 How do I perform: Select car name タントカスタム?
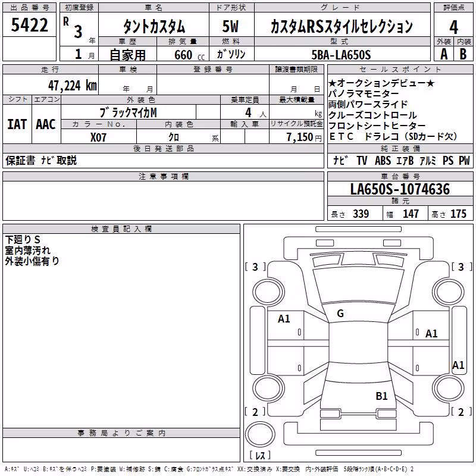pos(154,26)
